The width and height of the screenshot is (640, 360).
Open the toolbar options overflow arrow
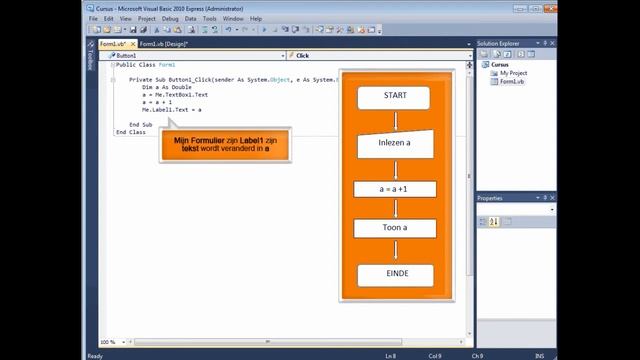(380, 31)
